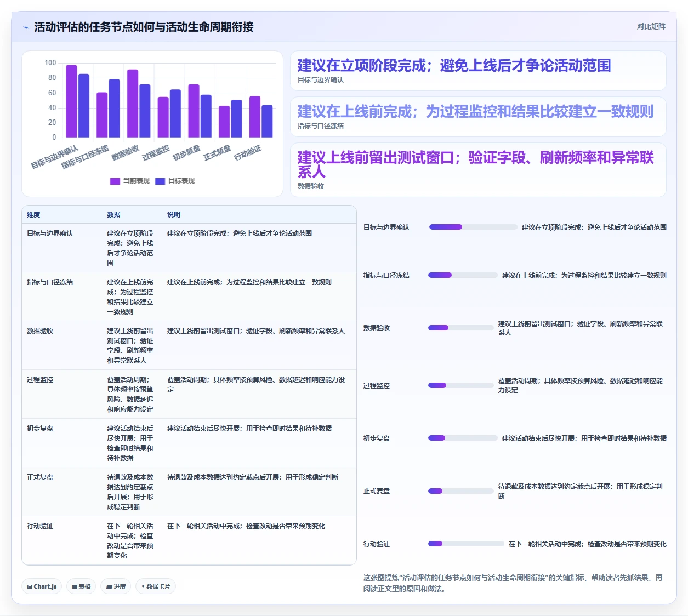Viewport: 688px width, 616px height.
Task: Click the 维度 column header
Action: coord(33,215)
